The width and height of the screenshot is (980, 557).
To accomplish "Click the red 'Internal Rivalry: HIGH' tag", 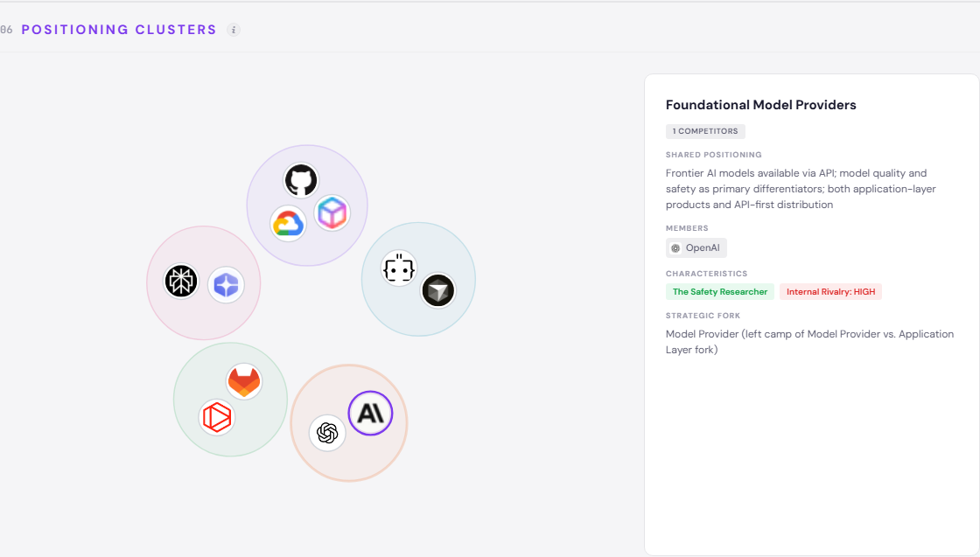I will click(x=830, y=292).
